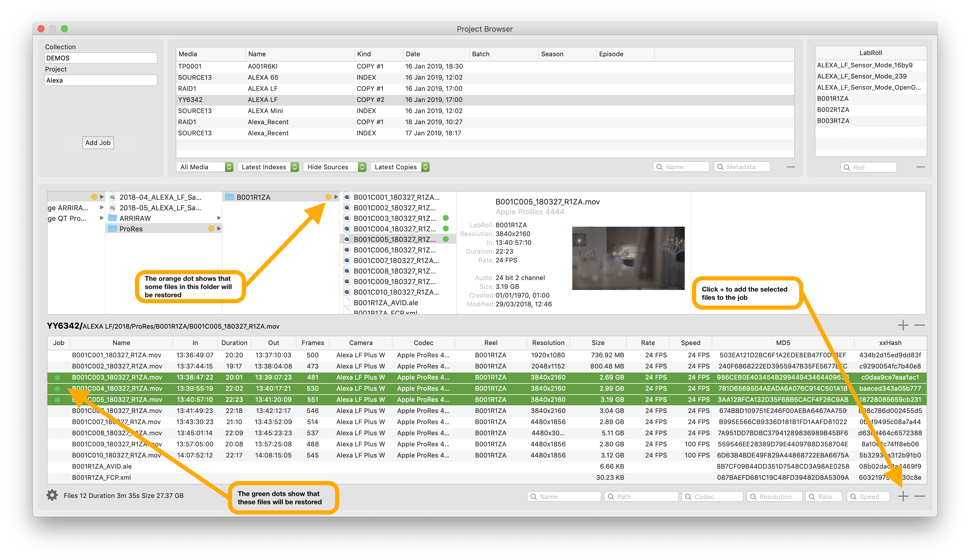
Task: Click the gear settings icon at bottom left
Action: (52, 495)
